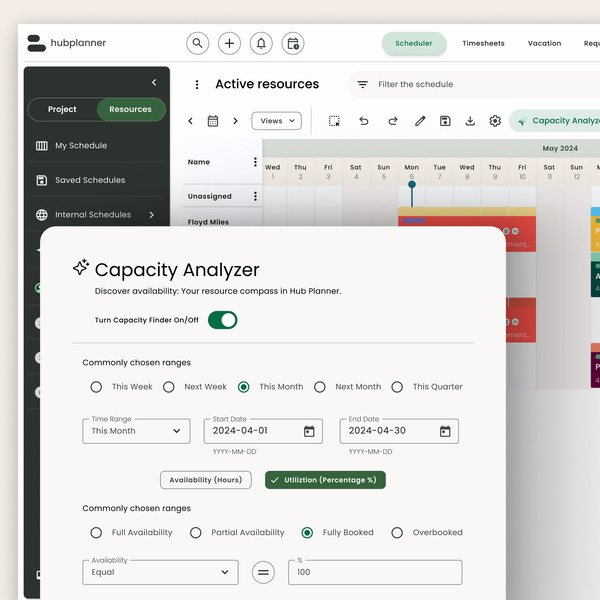Switch to the Project sidebar tab
The height and width of the screenshot is (600, 600).
point(62,109)
